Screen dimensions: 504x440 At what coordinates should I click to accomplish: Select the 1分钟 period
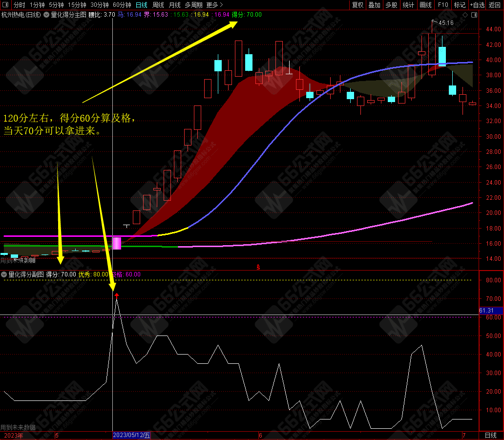pos(37,5)
